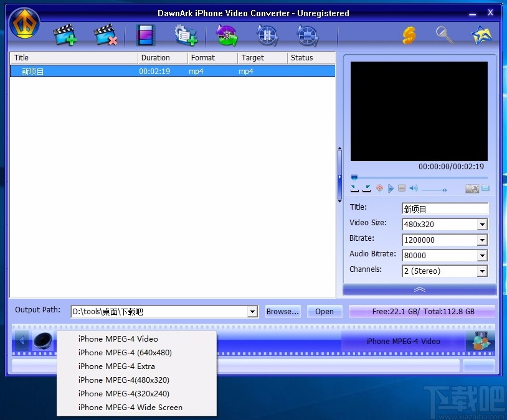Image resolution: width=507 pixels, height=420 pixels.
Task: Open the snapshot folder icon beside camera
Action: [485, 189]
